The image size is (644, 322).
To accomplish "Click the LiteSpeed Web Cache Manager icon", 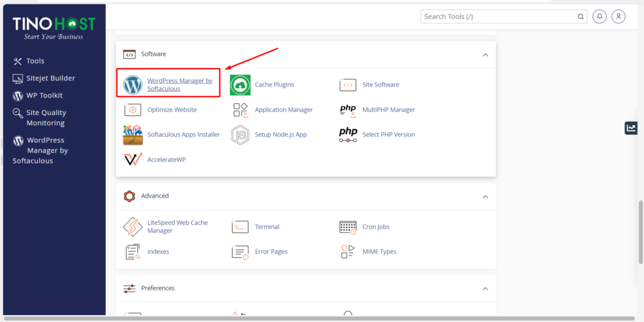I will [133, 226].
